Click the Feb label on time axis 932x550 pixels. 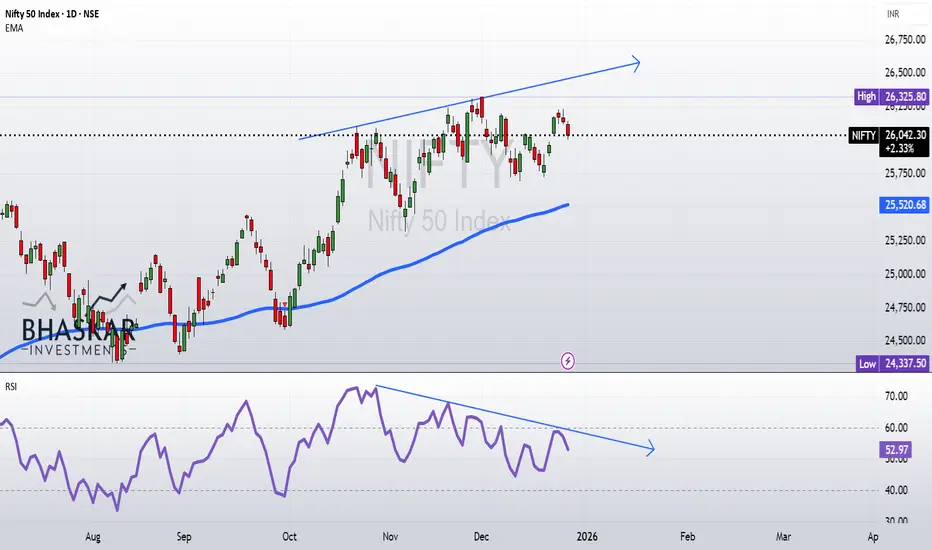click(x=687, y=537)
